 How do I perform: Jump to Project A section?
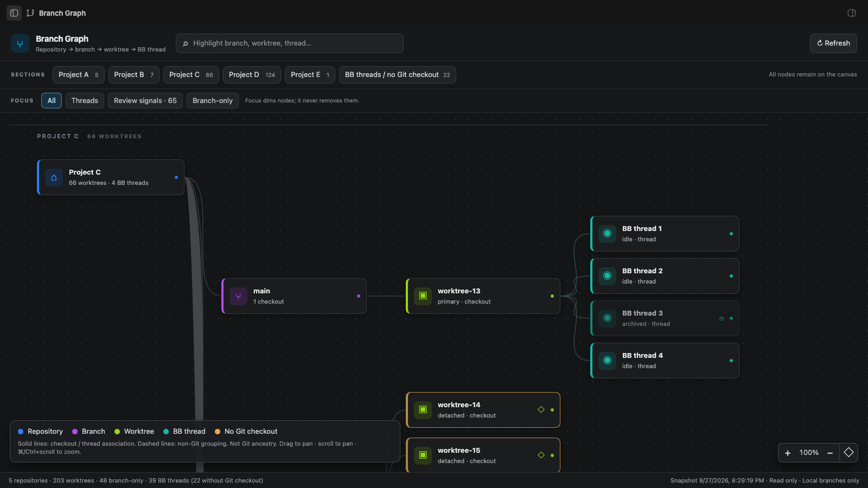pyautogui.click(x=79, y=75)
